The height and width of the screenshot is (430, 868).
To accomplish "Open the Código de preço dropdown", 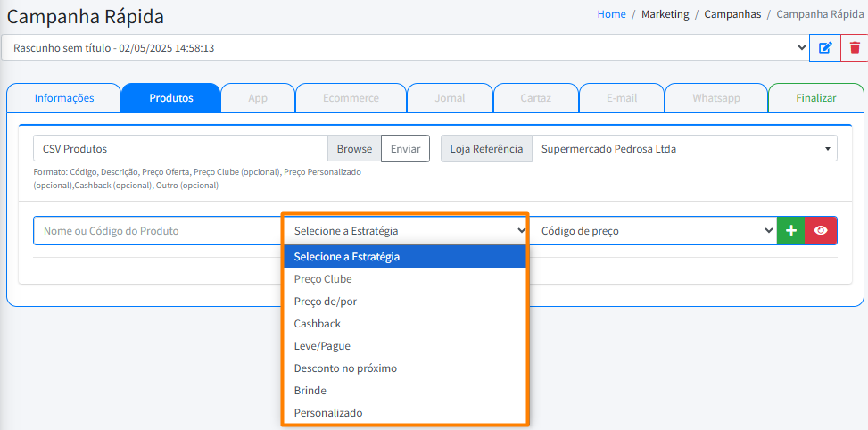I will [656, 230].
